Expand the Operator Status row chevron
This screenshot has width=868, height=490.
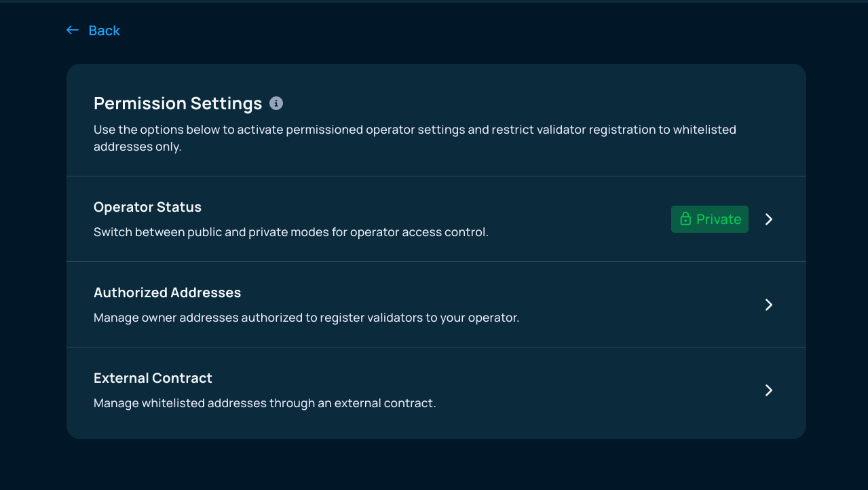pyautogui.click(x=769, y=219)
